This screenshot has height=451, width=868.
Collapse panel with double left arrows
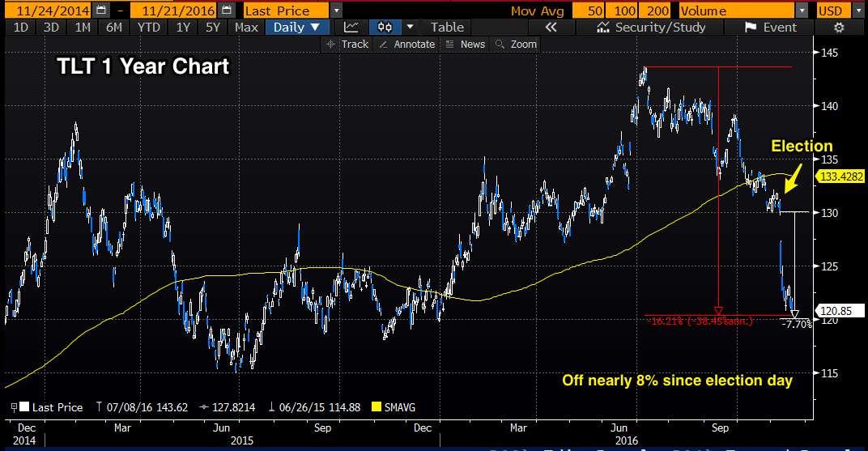(x=551, y=27)
